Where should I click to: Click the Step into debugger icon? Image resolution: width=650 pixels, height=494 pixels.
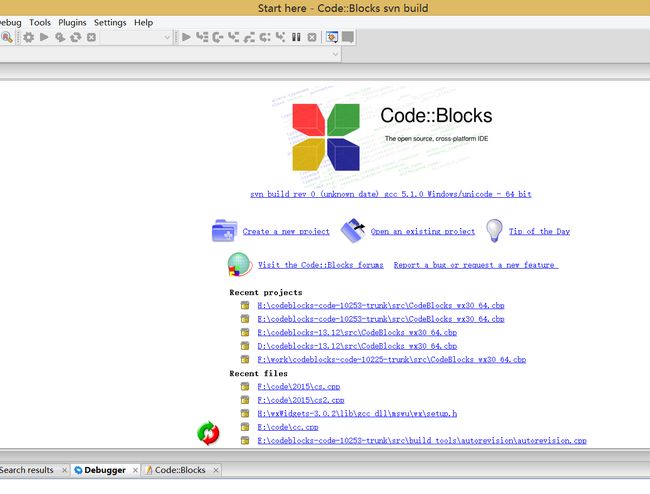click(233, 37)
